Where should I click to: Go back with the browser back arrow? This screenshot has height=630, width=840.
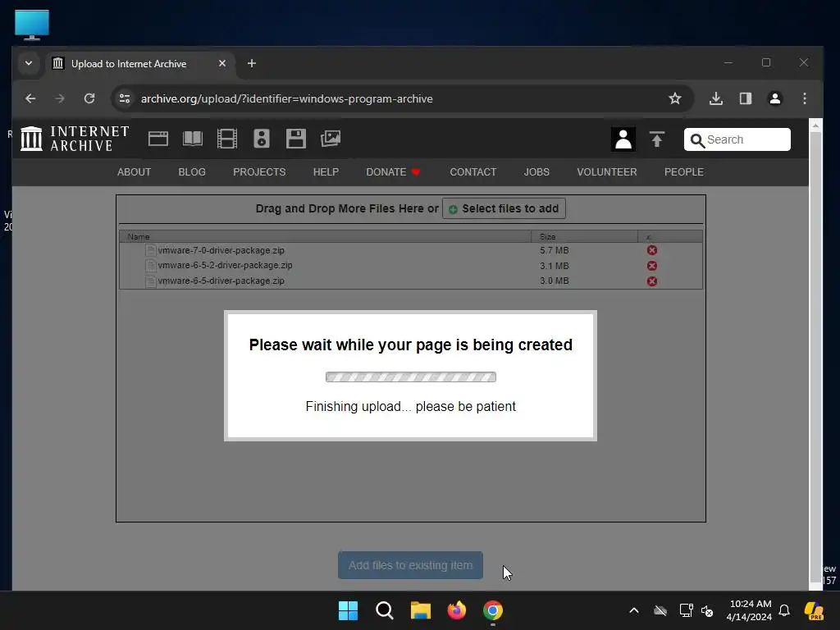pos(30,98)
